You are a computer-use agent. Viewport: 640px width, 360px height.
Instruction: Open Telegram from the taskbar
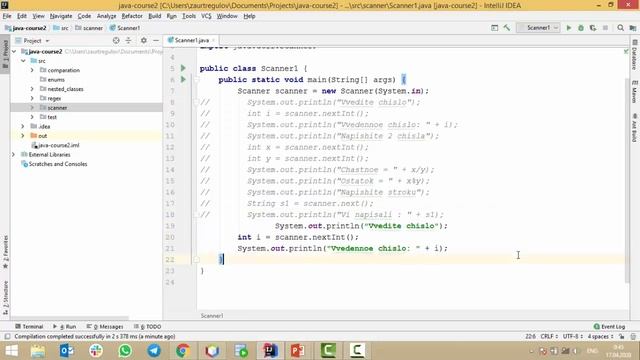[x=154, y=351]
